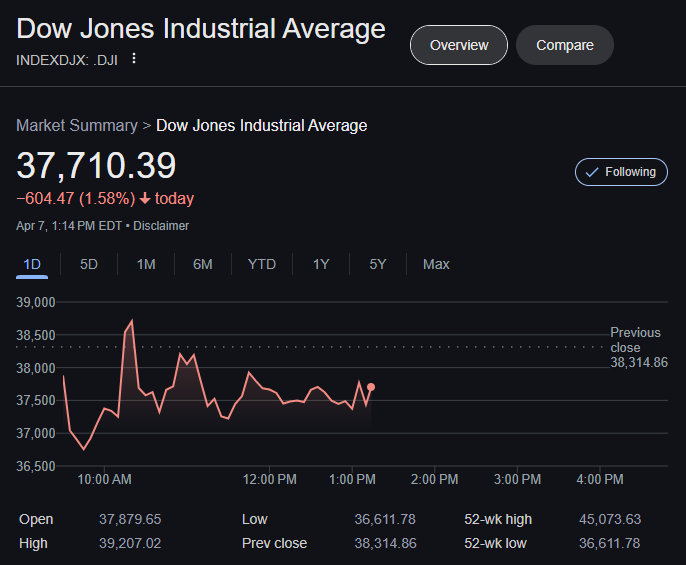Viewport: 686px width, 565px height.
Task: Switch to the Max time range
Action: (x=436, y=264)
